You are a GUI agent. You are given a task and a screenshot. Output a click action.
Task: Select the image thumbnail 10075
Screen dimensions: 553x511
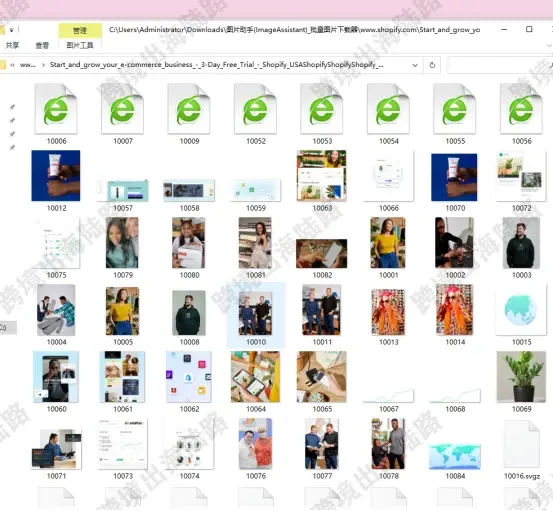tap(56, 243)
